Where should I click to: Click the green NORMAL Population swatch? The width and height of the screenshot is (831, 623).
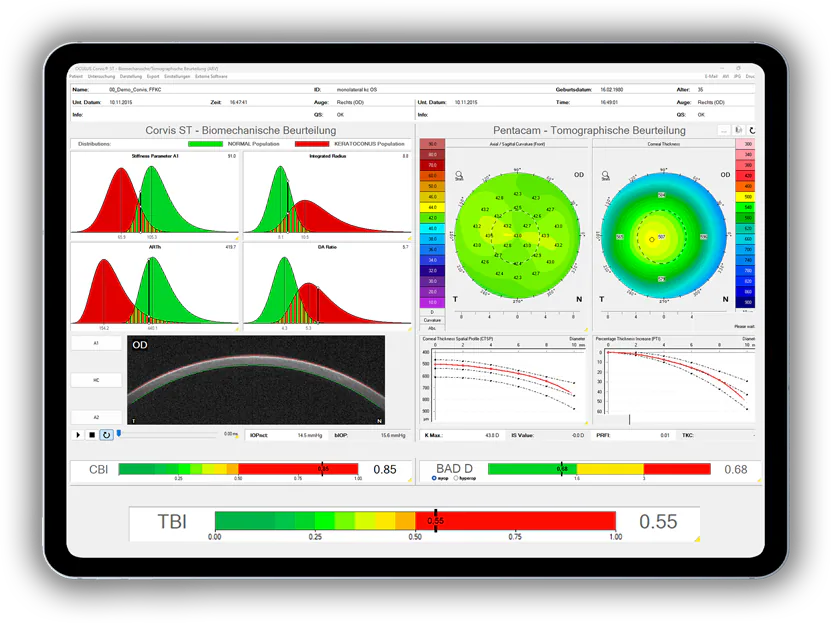[205, 144]
